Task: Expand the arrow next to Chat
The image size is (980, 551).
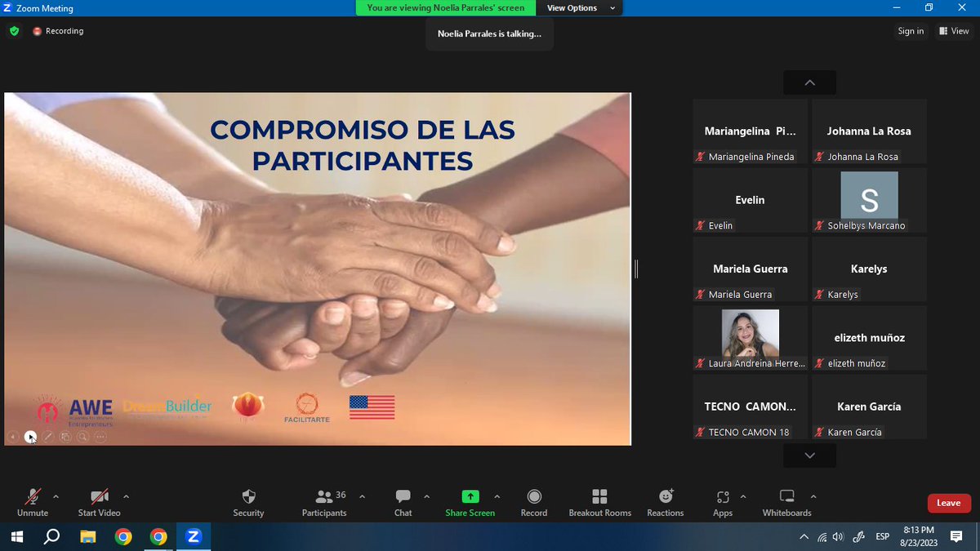Action: tap(426, 496)
